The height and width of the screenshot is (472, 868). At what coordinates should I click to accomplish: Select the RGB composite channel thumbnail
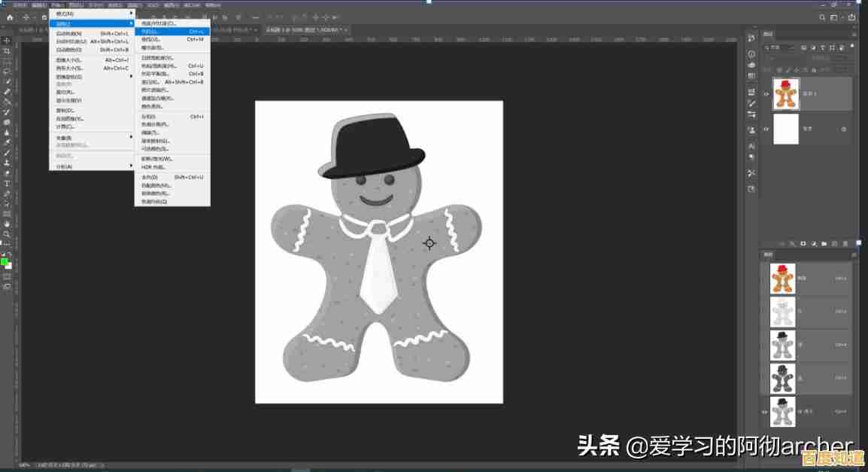783,278
